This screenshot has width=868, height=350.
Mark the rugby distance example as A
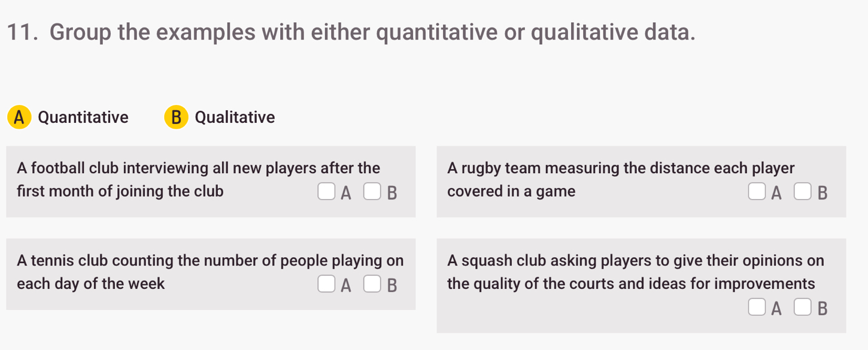pyautogui.click(x=756, y=192)
